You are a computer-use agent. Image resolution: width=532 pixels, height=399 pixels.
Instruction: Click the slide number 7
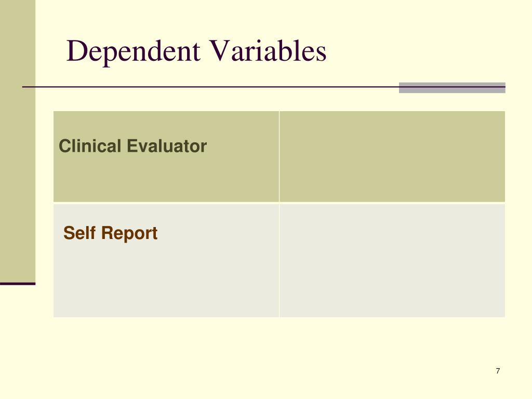pos(498,371)
